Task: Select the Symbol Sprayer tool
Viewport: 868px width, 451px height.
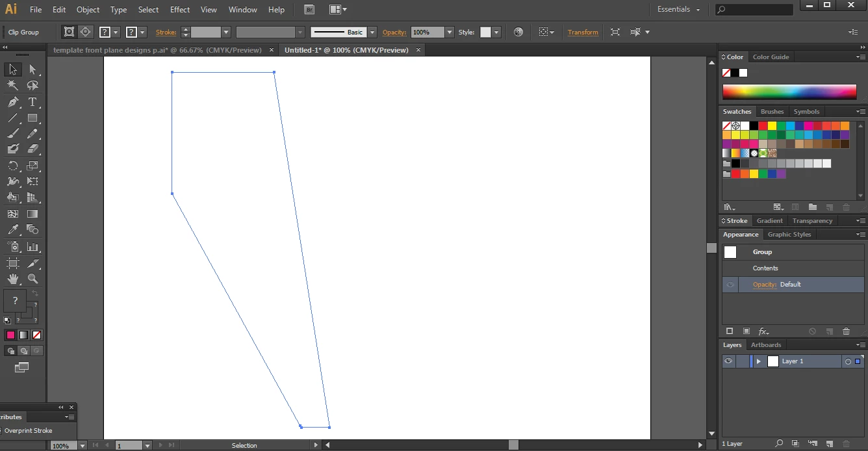Action: point(13,247)
